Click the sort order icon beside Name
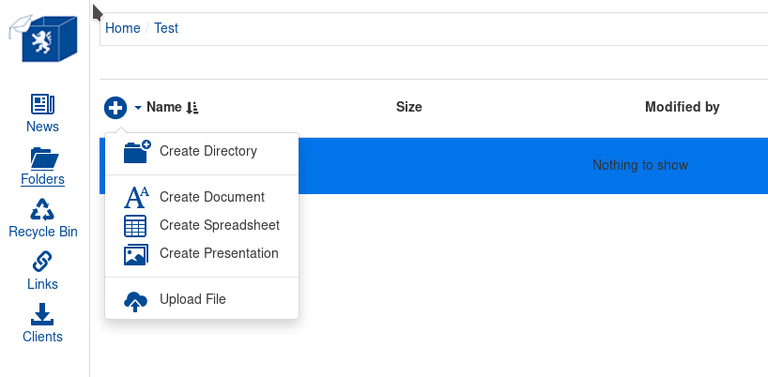 (192, 107)
